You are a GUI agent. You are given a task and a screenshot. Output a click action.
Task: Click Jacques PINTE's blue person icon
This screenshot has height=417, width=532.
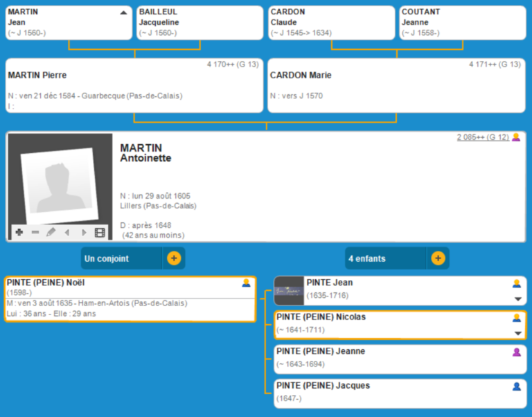[516, 387]
